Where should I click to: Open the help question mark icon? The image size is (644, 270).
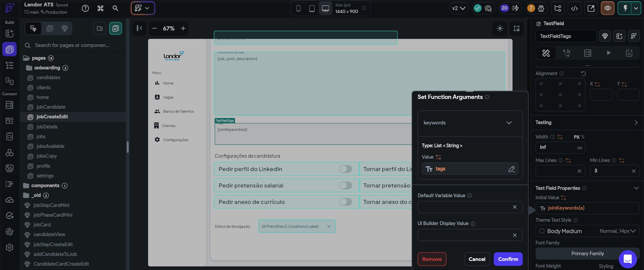click(x=86, y=8)
